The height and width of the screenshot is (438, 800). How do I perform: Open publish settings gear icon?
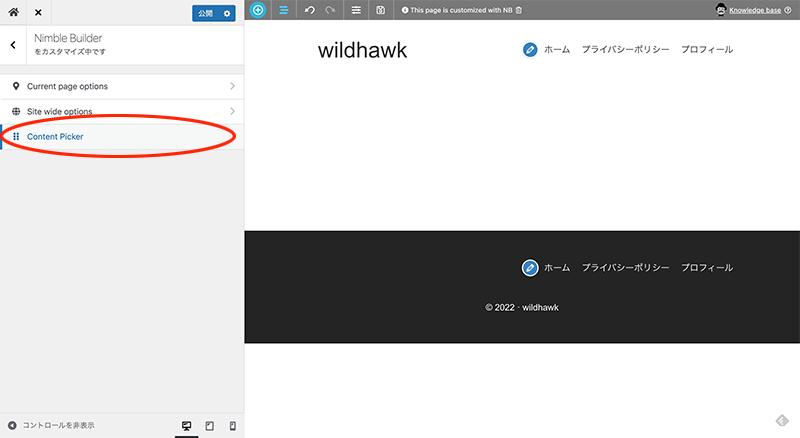pyautogui.click(x=227, y=13)
